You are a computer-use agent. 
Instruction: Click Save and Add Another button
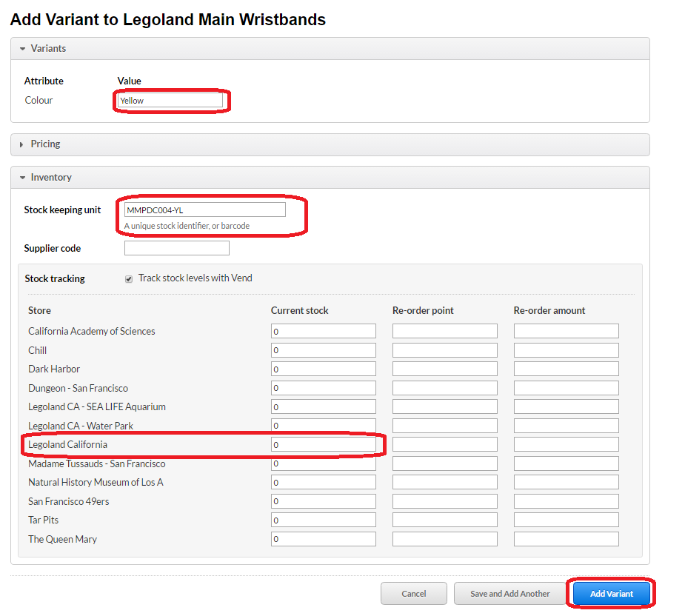509,593
